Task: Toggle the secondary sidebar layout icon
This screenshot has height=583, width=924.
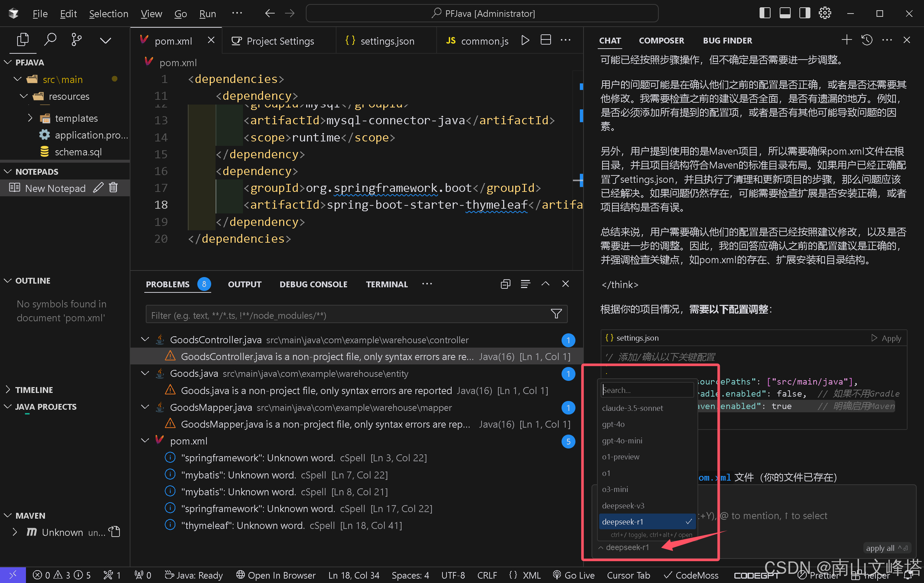Action: point(805,14)
